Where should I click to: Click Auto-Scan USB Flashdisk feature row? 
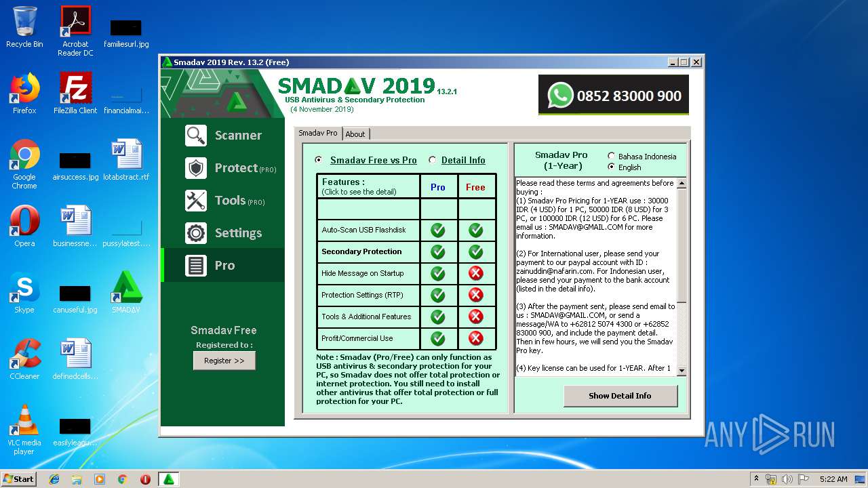pyautogui.click(x=368, y=230)
